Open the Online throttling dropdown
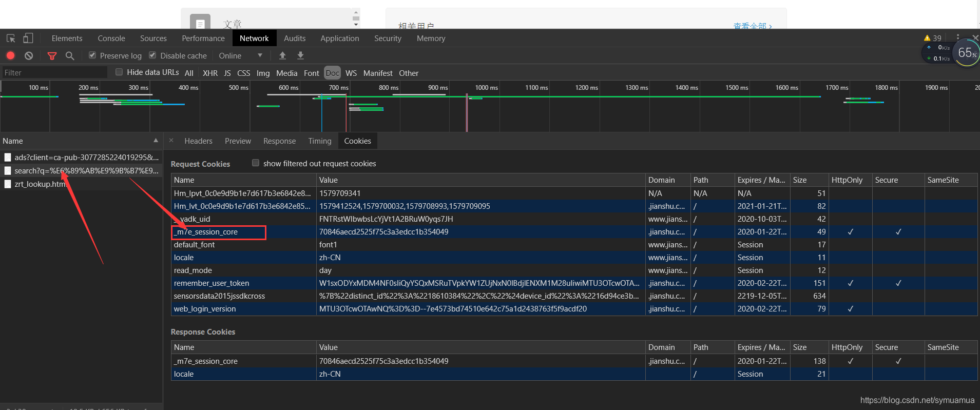980x410 pixels. coord(240,55)
